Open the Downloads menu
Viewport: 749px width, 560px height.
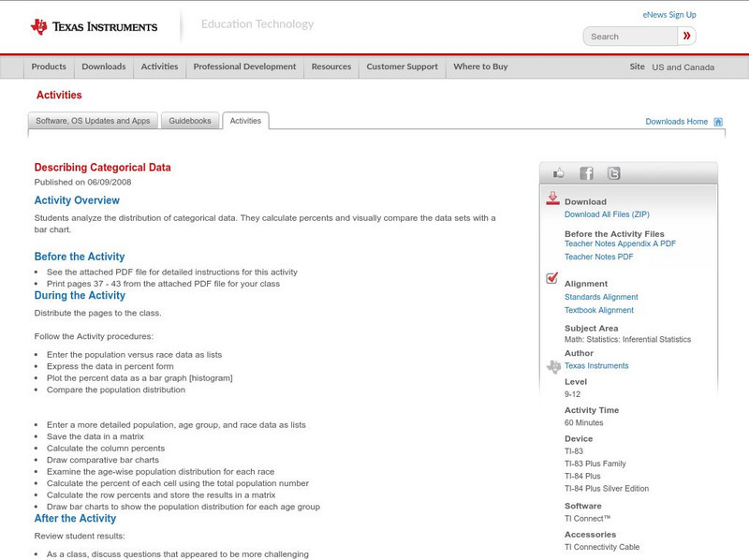(x=104, y=66)
